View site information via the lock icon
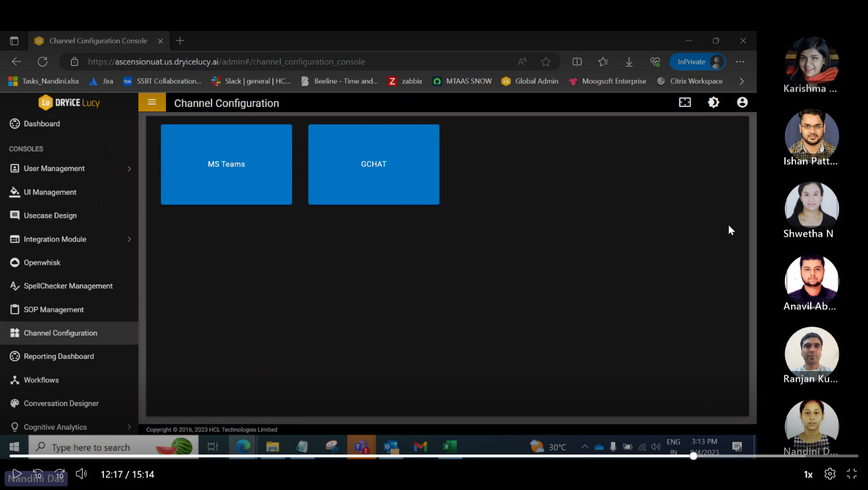 click(74, 61)
